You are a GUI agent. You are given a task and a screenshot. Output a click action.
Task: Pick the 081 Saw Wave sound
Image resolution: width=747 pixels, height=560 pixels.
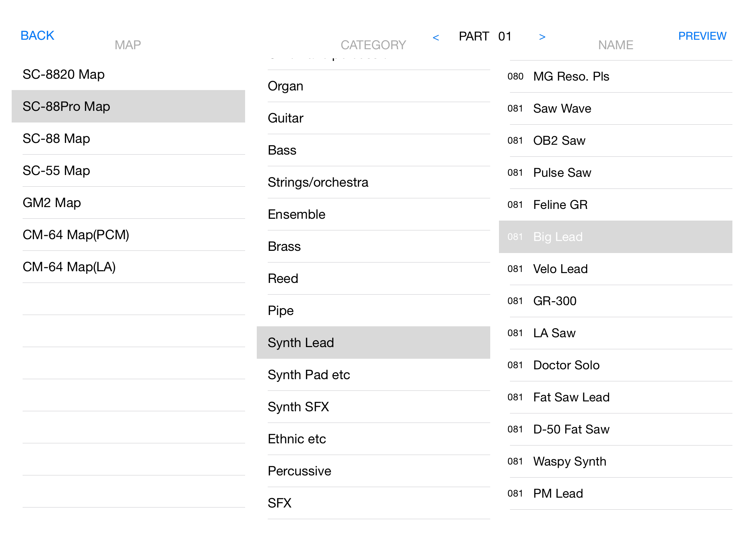pyautogui.click(x=616, y=109)
